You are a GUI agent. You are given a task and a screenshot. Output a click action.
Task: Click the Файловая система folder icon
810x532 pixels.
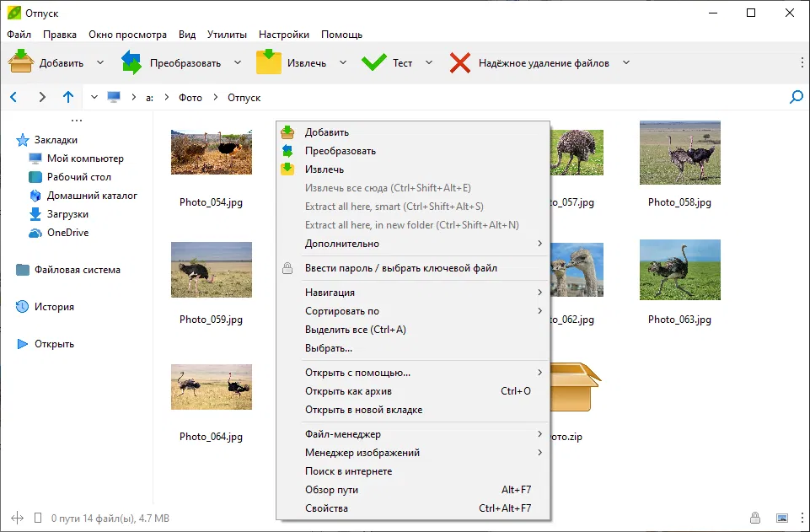22,270
